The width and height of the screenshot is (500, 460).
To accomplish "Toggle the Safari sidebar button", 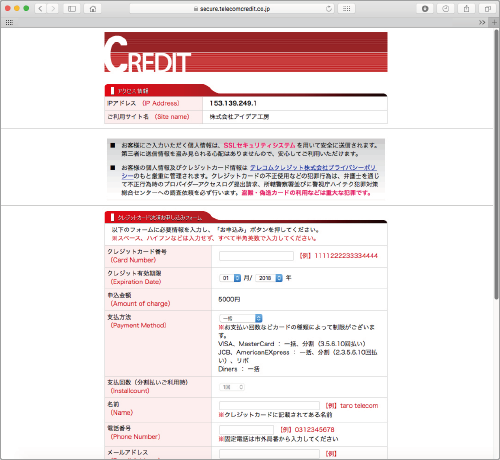I will [72, 9].
